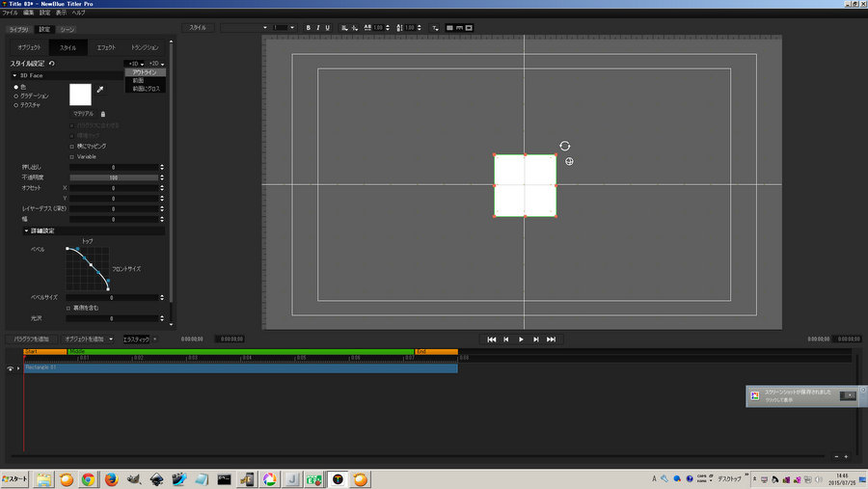This screenshot has width=868, height=489.
Task: Click the grid display icon
Action: click(x=449, y=28)
